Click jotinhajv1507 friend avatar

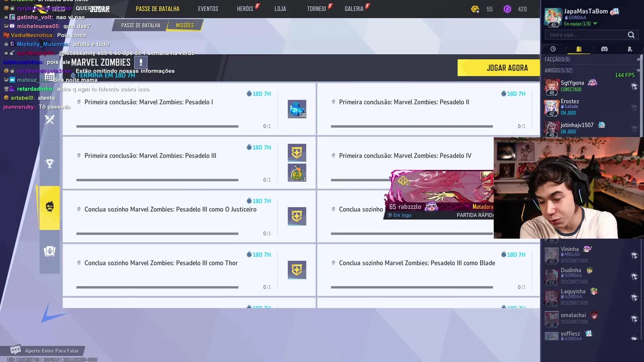tap(551, 129)
